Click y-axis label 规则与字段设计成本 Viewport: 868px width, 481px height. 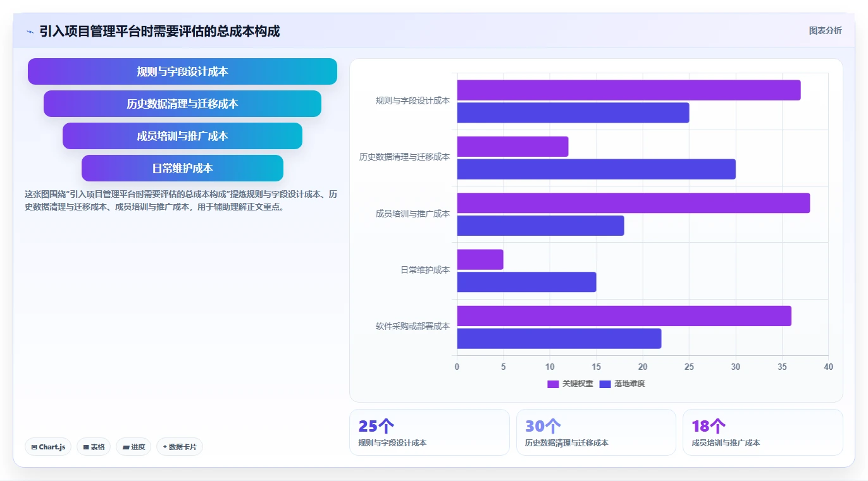pyautogui.click(x=412, y=100)
